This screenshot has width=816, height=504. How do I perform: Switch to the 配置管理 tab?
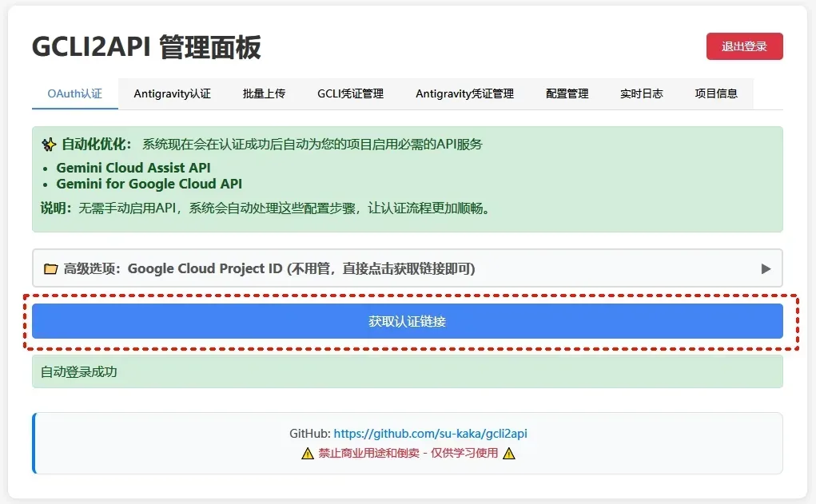[567, 93]
